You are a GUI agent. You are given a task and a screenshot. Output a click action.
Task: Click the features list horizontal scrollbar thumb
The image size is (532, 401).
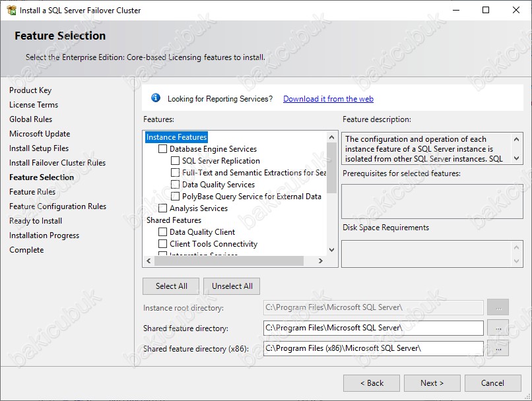coord(228,261)
